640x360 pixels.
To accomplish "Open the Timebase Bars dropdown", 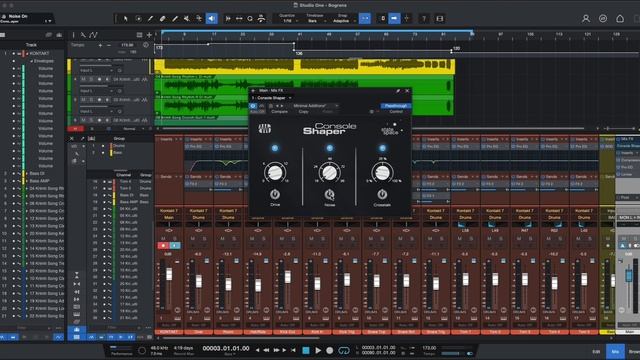I will (315, 21).
